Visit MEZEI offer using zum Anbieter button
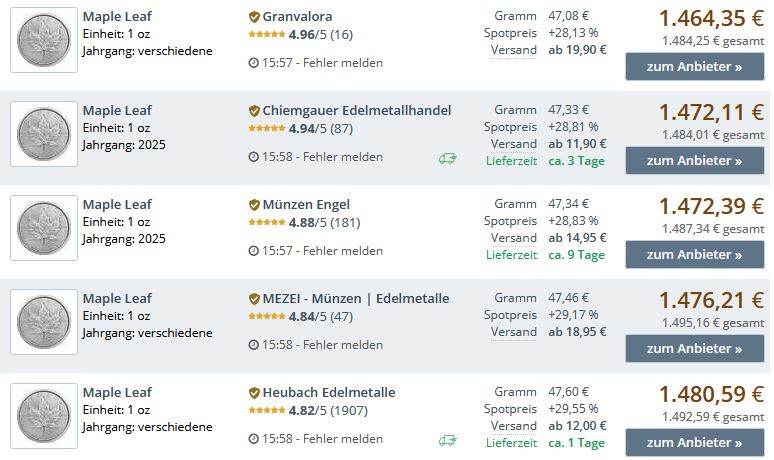 click(x=694, y=349)
